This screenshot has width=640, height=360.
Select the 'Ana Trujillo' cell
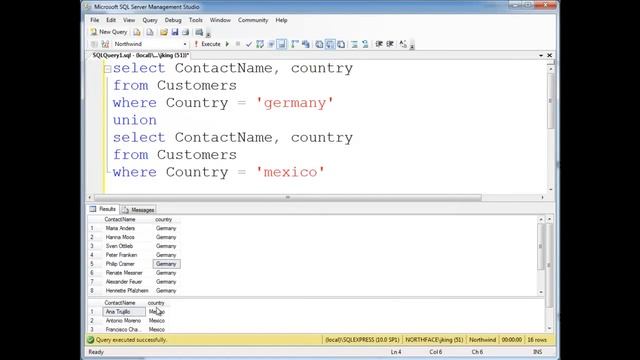click(124, 312)
